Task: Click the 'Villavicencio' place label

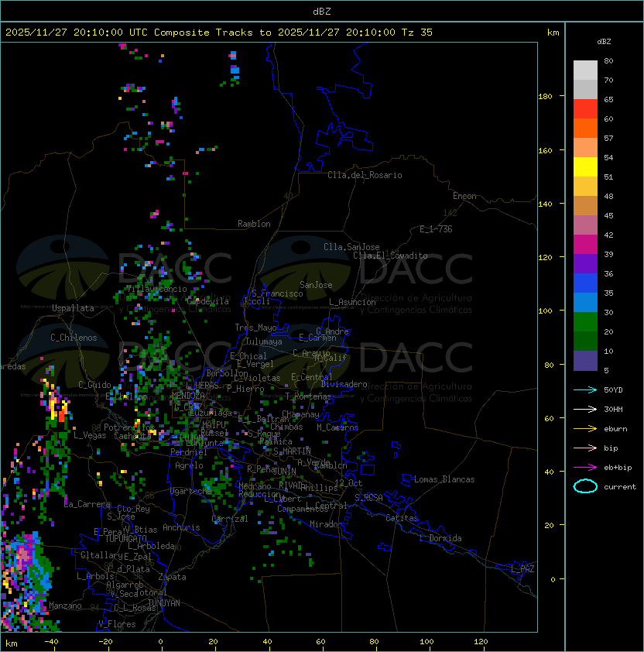Action: coord(156,289)
